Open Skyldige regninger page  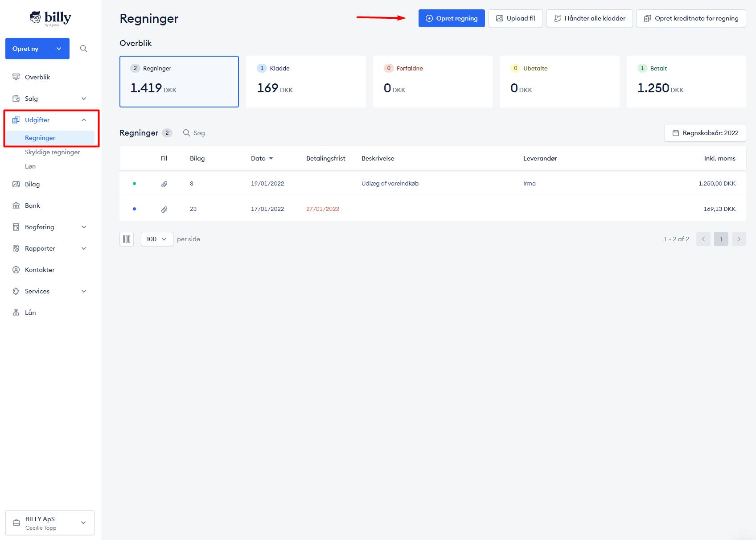[53, 152]
